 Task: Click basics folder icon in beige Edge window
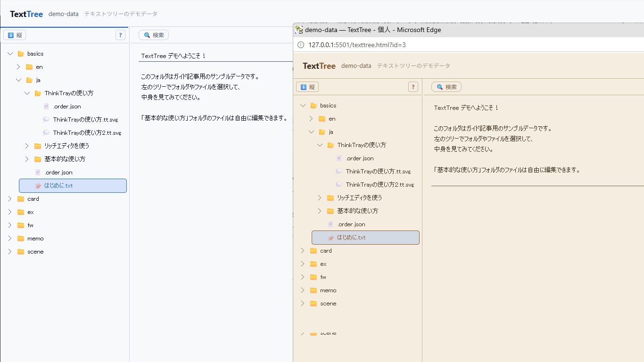coord(314,106)
